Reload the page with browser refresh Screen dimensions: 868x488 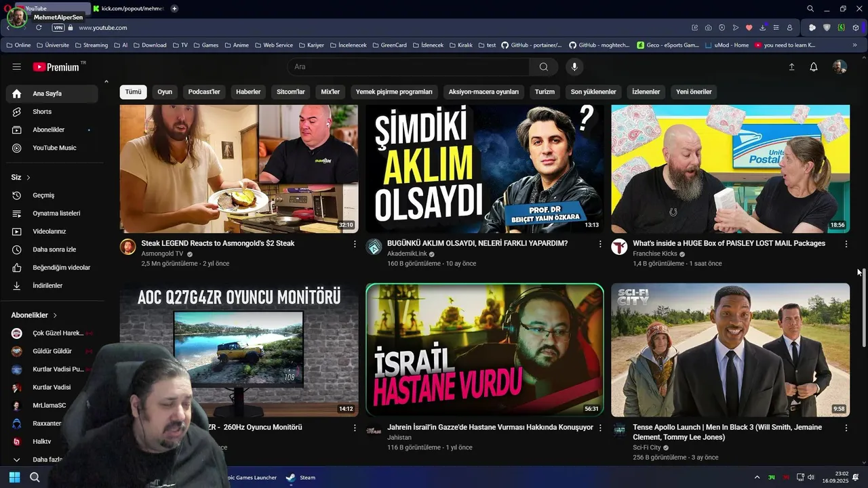(39, 28)
